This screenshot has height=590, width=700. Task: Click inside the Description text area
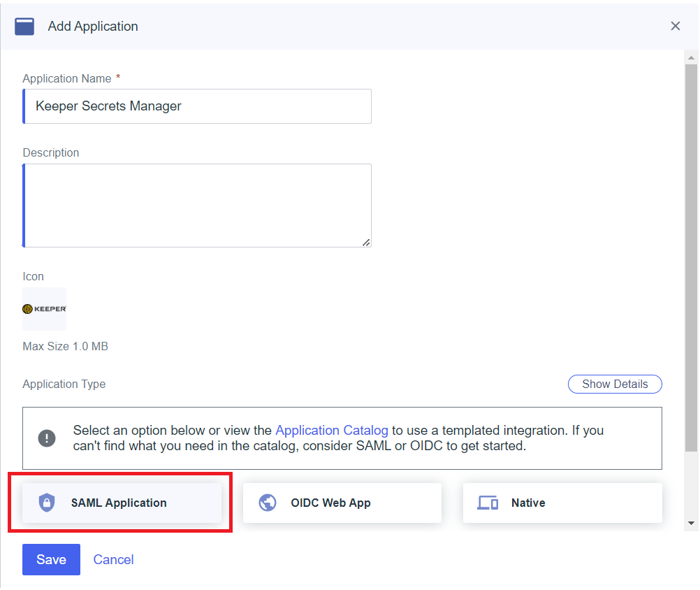pos(197,205)
